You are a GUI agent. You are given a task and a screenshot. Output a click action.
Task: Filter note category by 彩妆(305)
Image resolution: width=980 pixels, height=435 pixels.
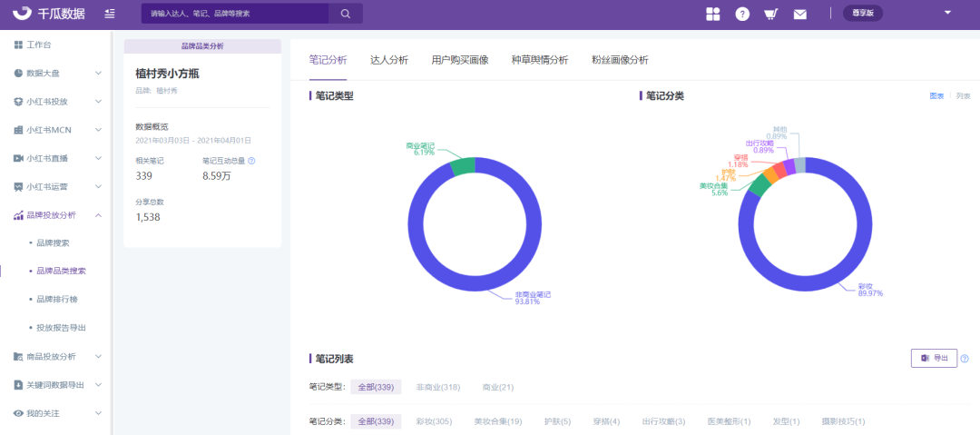tap(434, 422)
